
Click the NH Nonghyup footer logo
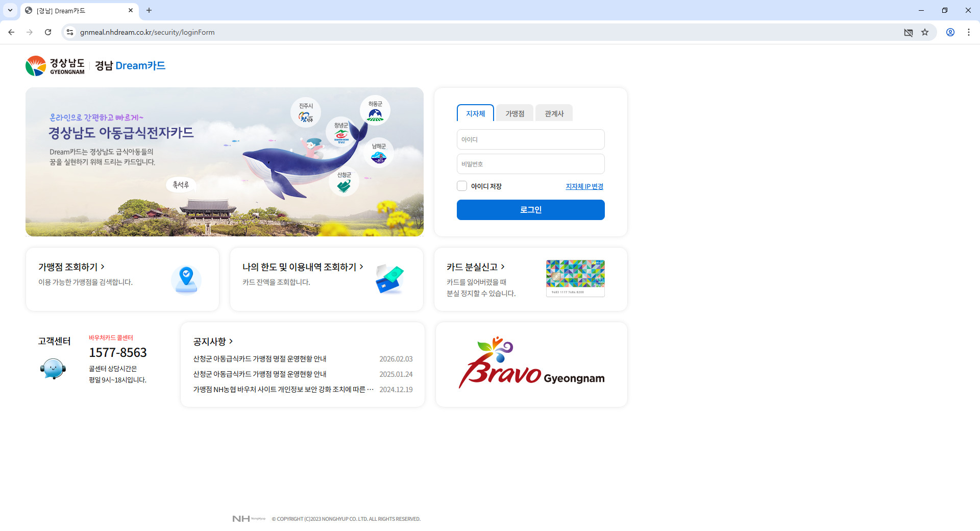point(249,519)
